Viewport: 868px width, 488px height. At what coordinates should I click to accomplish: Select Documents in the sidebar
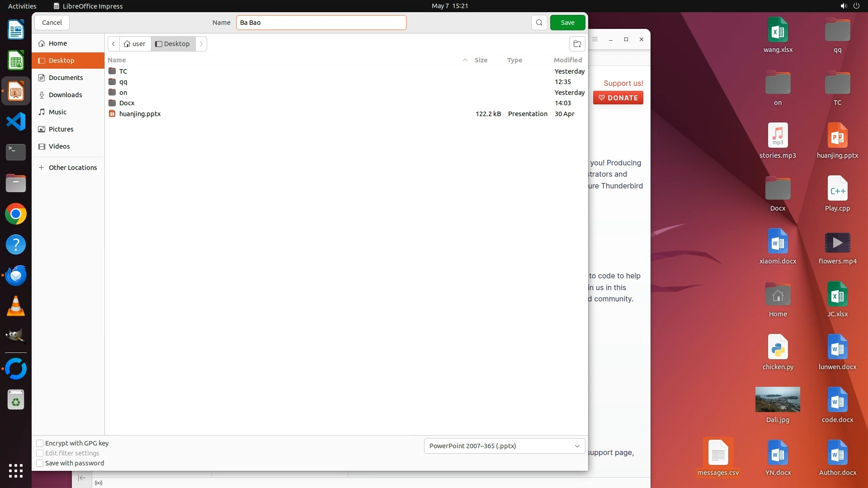point(66,78)
